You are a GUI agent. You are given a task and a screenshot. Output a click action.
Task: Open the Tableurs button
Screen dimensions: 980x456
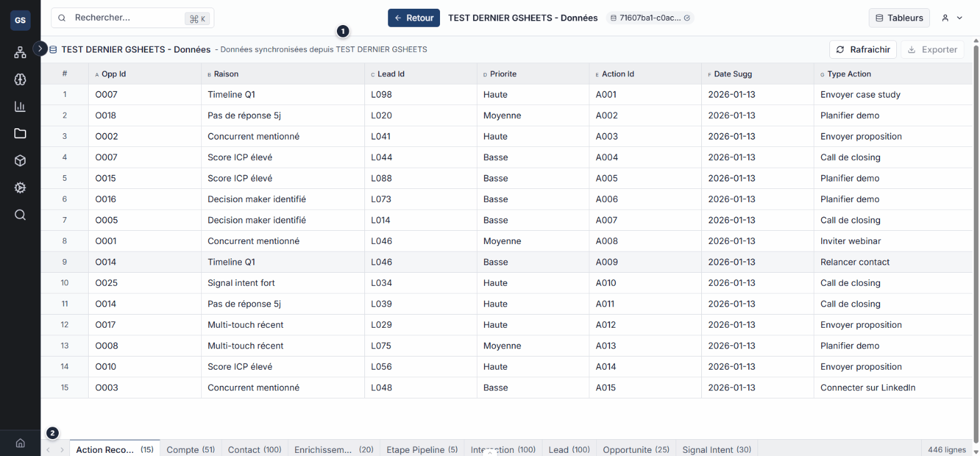coord(899,18)
